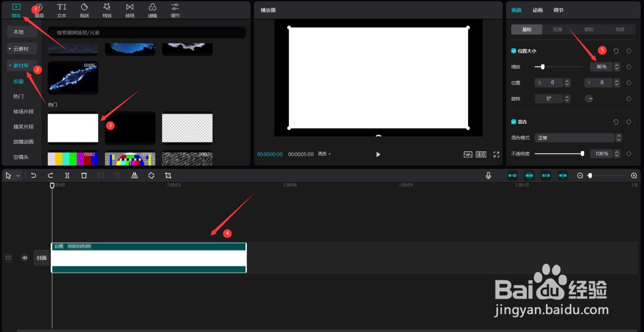
Task: Toggle the preview axis in timeline toolbar
Action: (x=563, y=175)
